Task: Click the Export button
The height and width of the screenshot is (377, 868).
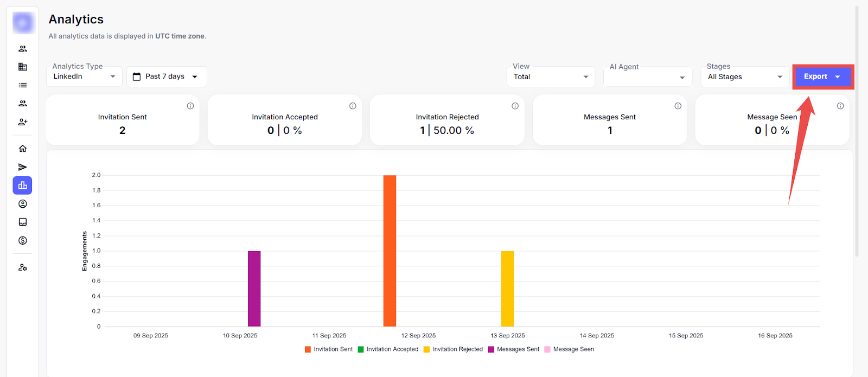Action: pyautogui.click(x=822, y=76)
